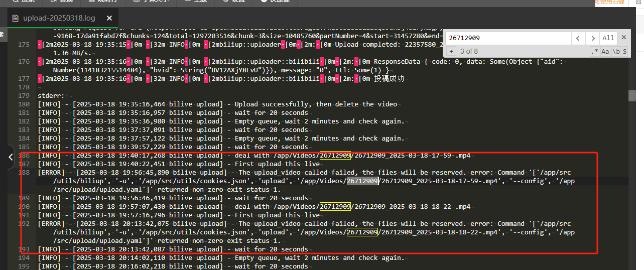Click the '投稿成功' text on line 177

(389, 79)
